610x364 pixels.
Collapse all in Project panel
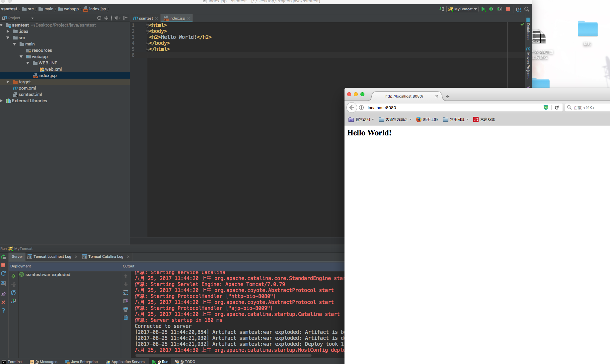106,18
